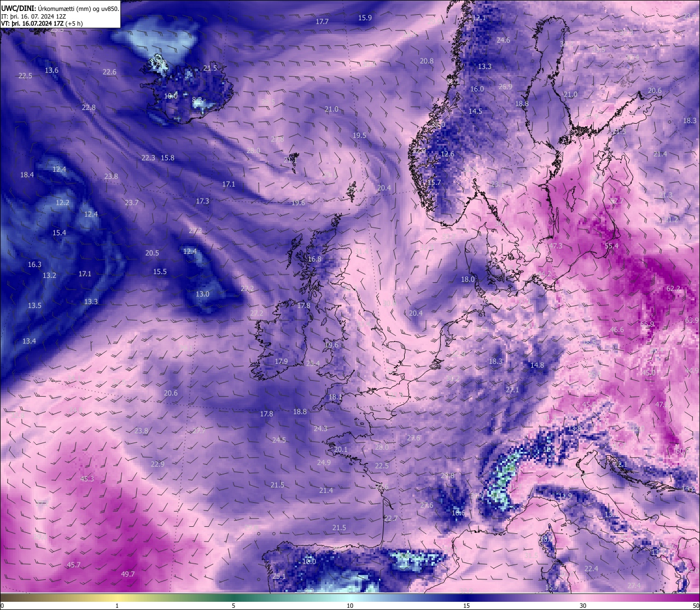Click the 13.5 value label
700x610 pixels.
(x=34, y=306)
